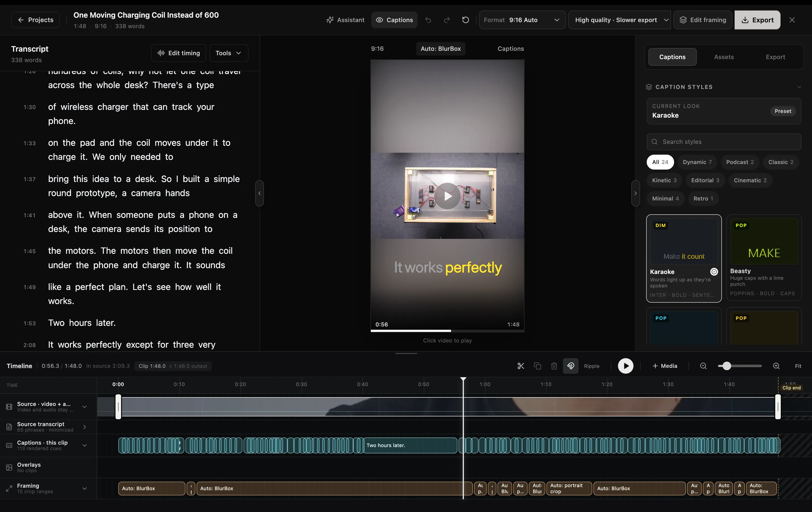Click the duplicate clip icon
This screenshot has width=812, height=512.
[x=538, y=366]
